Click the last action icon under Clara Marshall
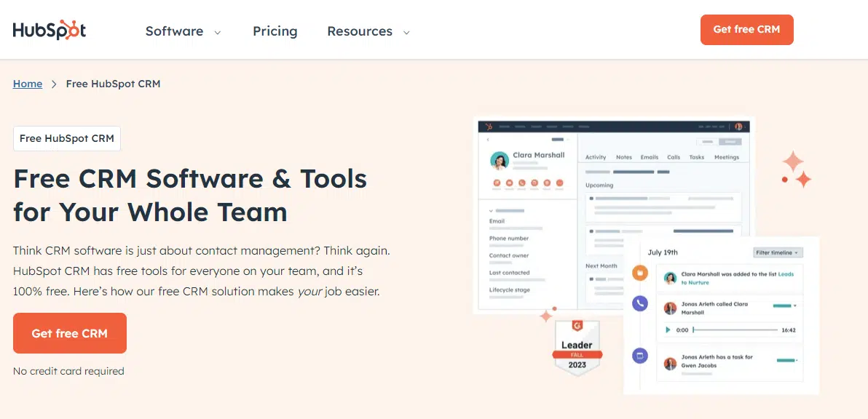 pyautogui.click(x=559, y=183)
